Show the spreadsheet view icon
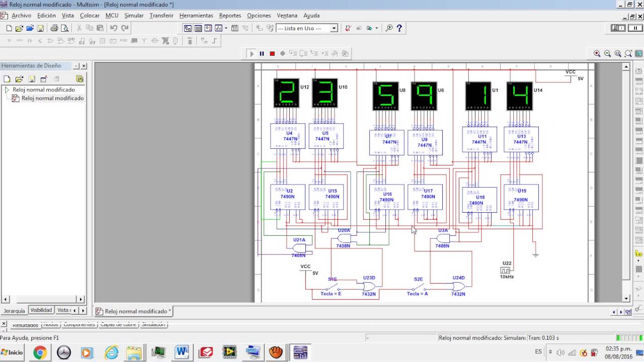Viewport: 644px width, 362px height. 198,28
